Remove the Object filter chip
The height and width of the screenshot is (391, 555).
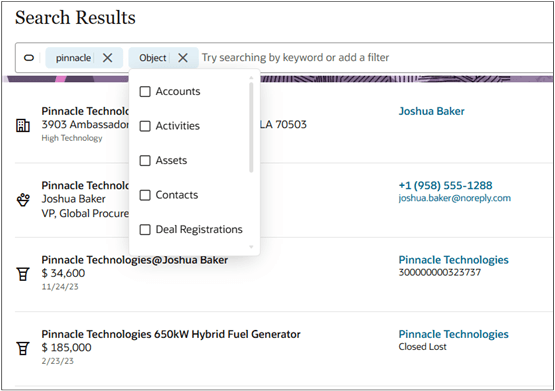[x=183, y=58]
